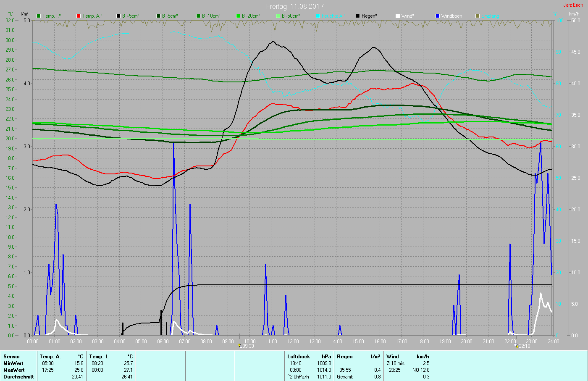
Task: Click the Sensor column header
Action: point(12,357)
